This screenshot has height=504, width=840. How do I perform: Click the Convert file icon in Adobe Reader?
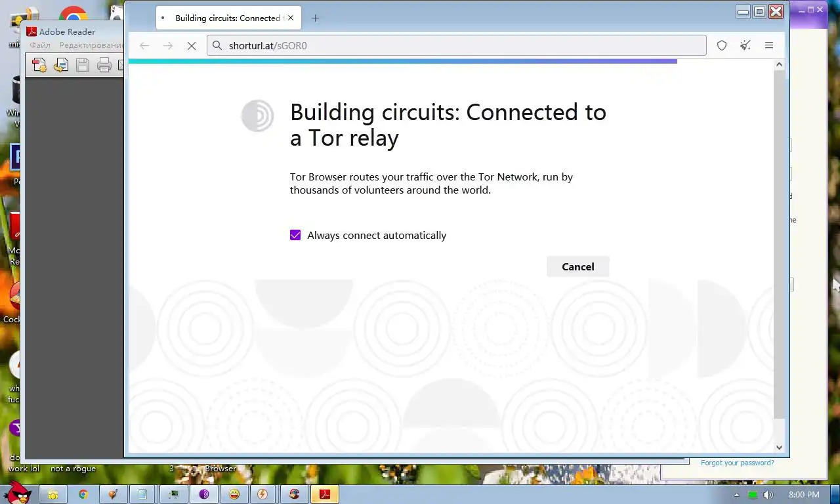point(61,65)
